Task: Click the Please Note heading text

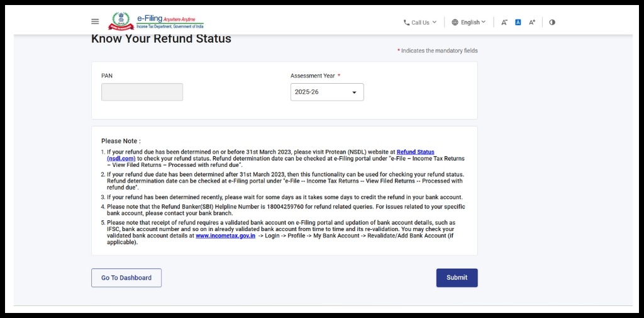Action: [121, 141]
